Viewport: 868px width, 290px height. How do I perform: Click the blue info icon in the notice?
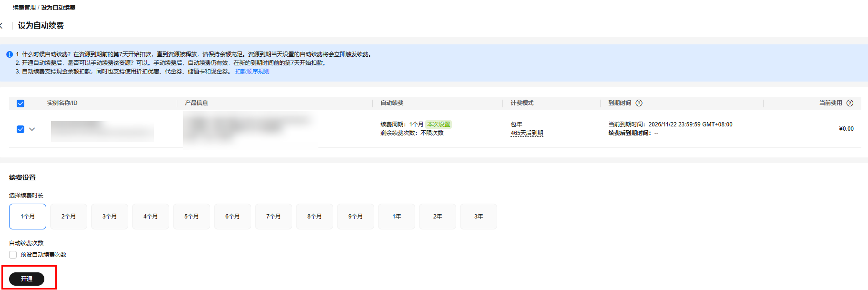pyautogui.click(x=9, y=54)
